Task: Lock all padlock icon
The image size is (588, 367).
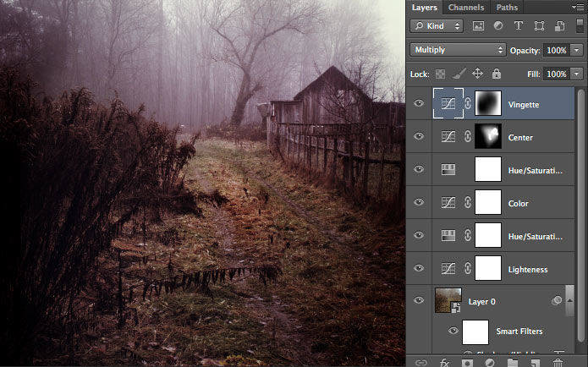Action: [x=497, y=74]
